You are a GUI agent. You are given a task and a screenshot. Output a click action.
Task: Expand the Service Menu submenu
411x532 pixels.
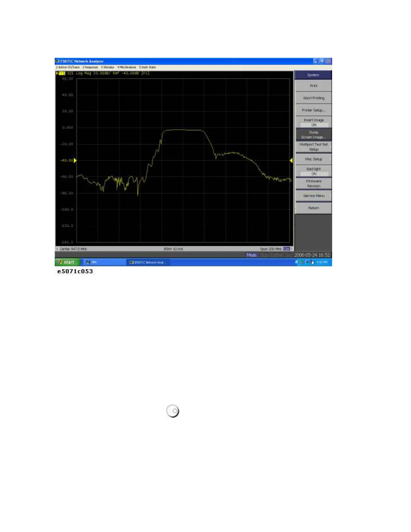coord(313,196)
